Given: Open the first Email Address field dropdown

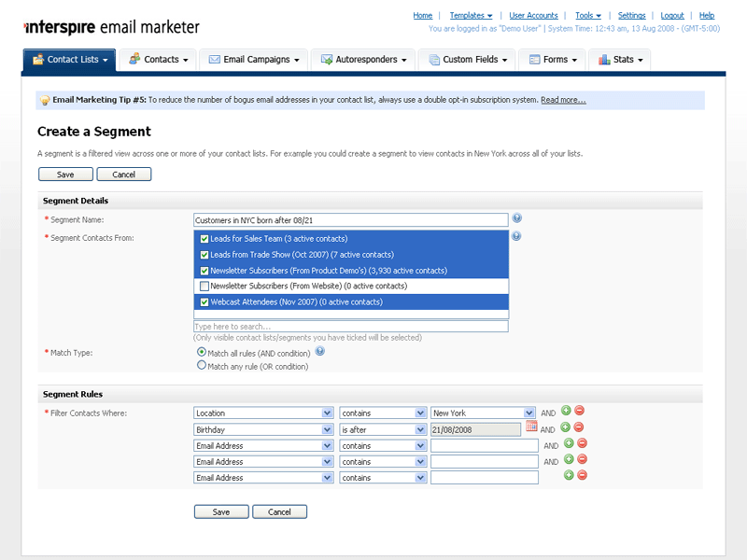Looking at the screenshot, I should [x=263, y=446].
